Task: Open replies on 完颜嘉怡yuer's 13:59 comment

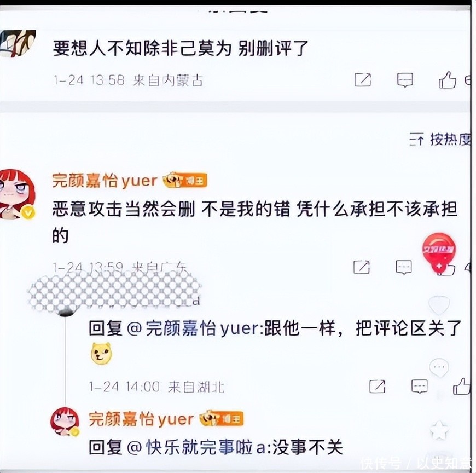Action: click(x=404, y=267)
